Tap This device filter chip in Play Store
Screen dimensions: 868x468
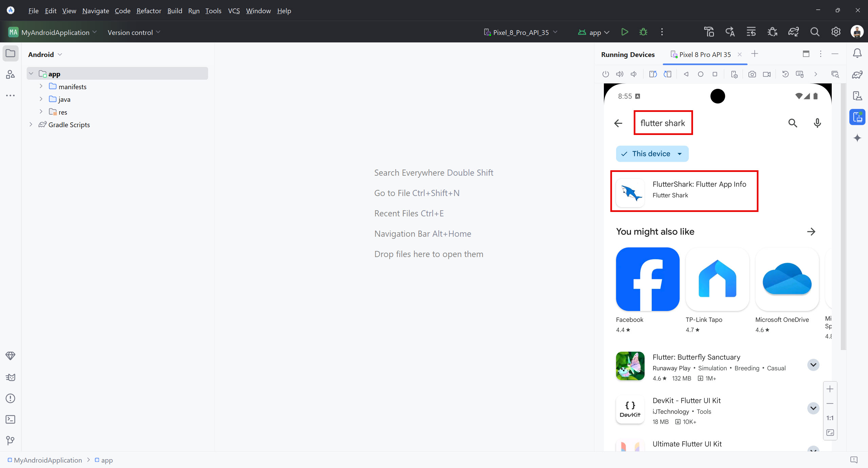coord(652,154)
